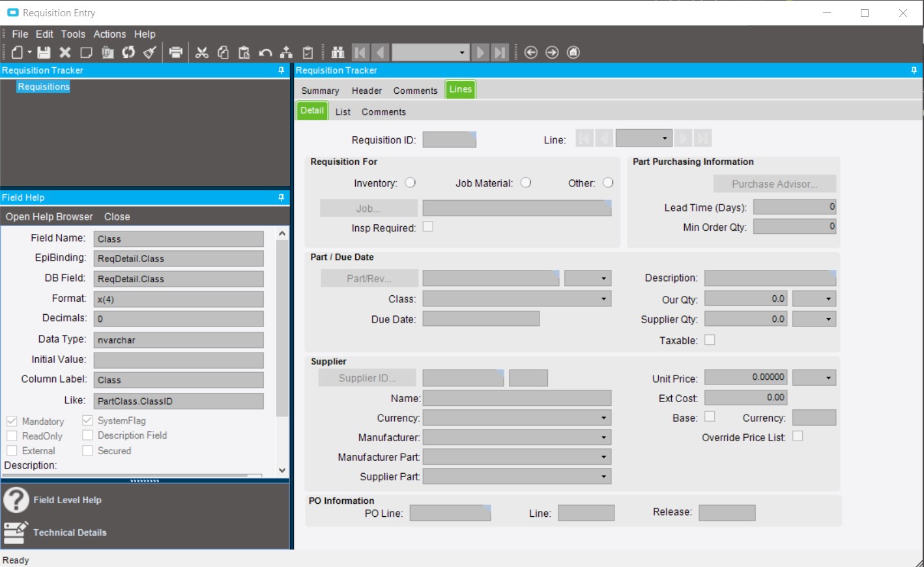Open the Manufacturer dropdown

tap(604, 437)
